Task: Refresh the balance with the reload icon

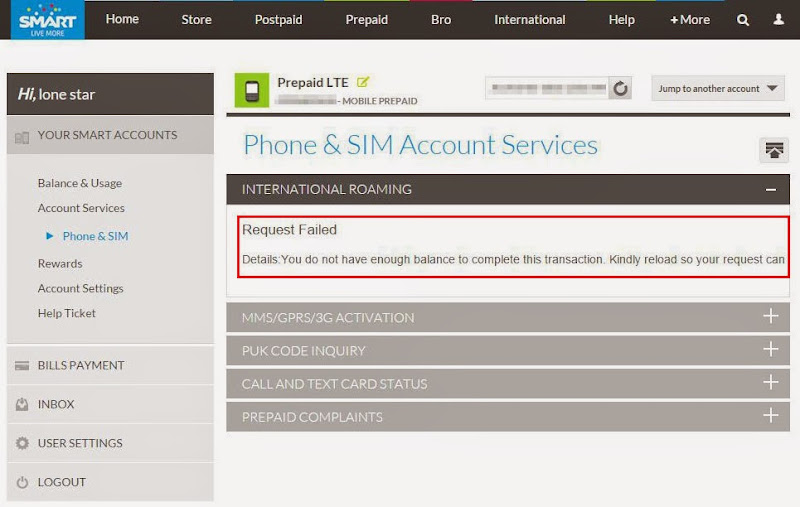Action: coord(620,89)
